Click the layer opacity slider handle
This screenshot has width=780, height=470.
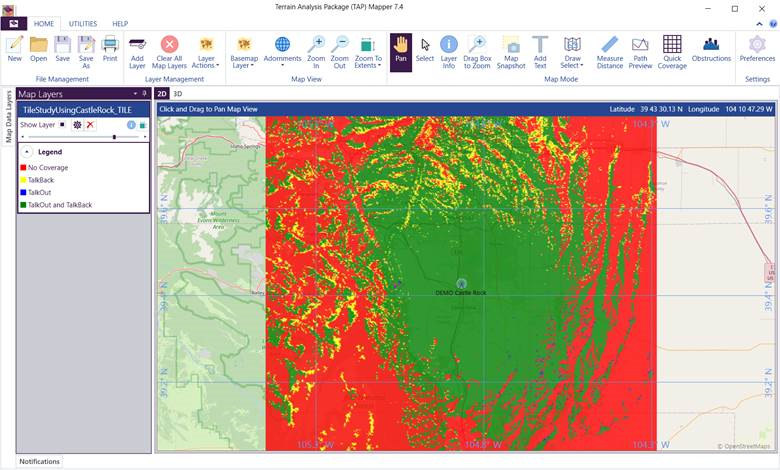coord(114,137)
